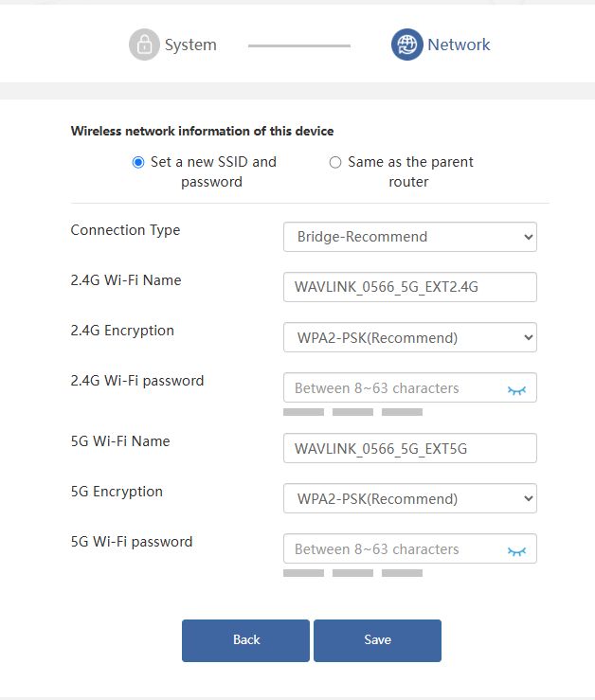Show the 5G Wi-Fi password using the eye icon

516,552
